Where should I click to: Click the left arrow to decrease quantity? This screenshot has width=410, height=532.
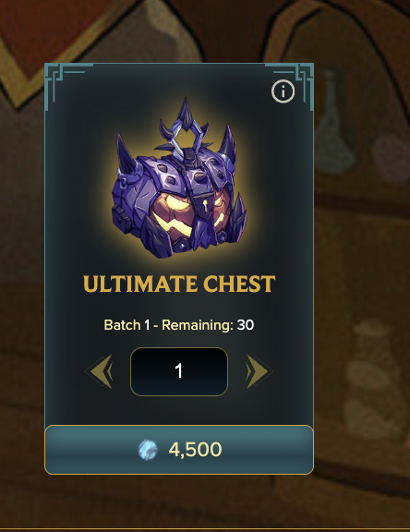99,371
